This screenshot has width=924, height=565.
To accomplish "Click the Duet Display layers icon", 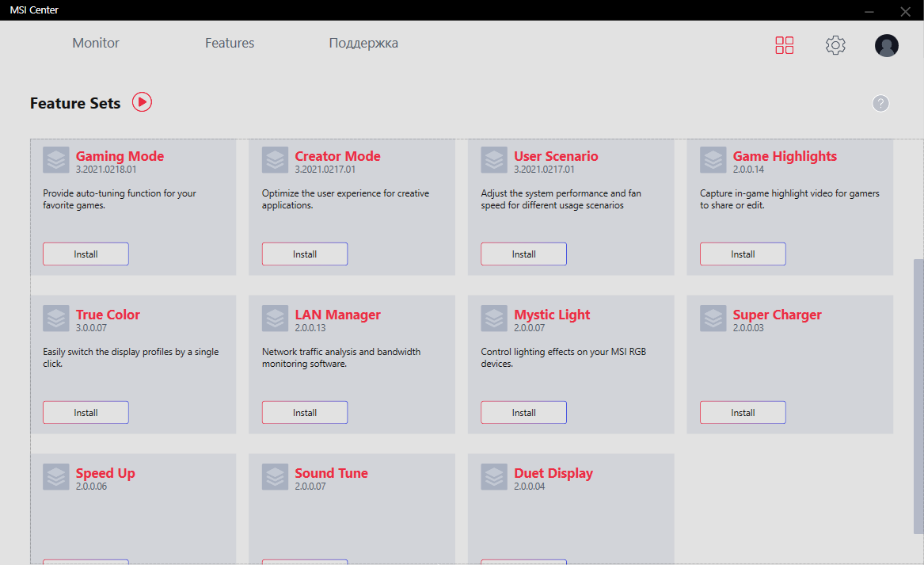I will pos(494,477).
